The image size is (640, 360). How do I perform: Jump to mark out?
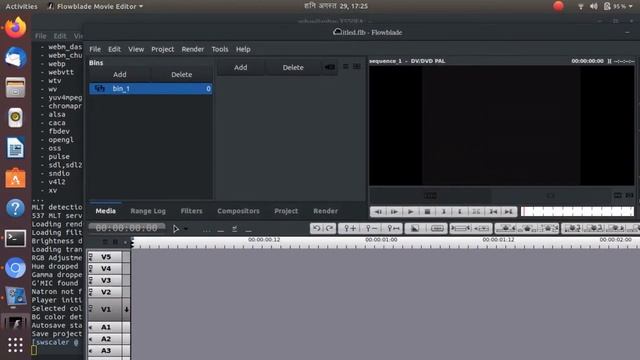(509, 211)
